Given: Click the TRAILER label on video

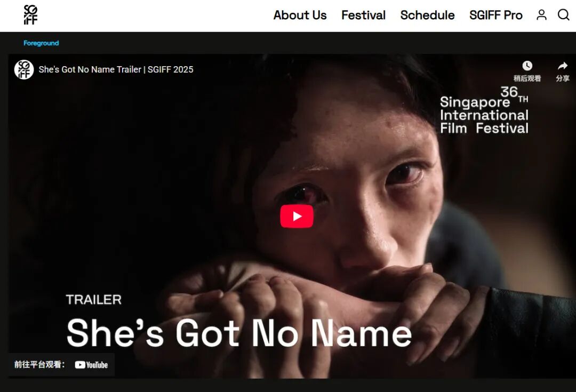Looking at the screenshot, I should [94, 300].
